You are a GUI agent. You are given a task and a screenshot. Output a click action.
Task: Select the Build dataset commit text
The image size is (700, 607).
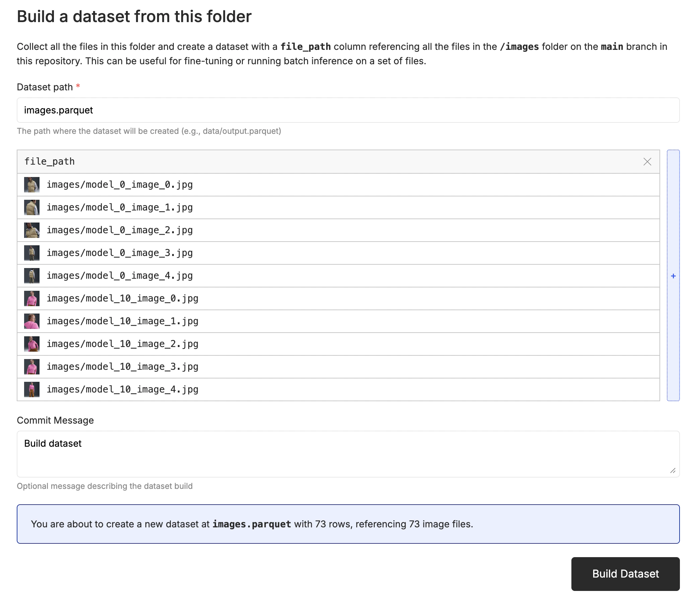click(53, 443)
